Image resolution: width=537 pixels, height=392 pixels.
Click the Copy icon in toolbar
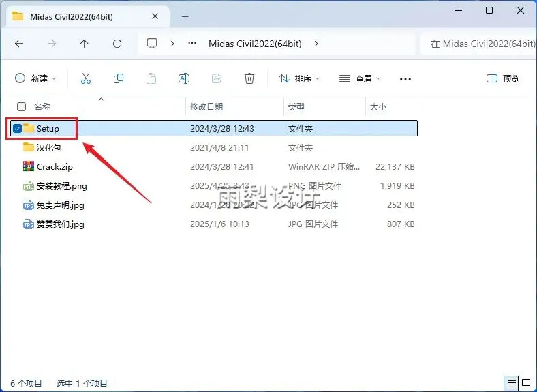[x=119, y=78]
